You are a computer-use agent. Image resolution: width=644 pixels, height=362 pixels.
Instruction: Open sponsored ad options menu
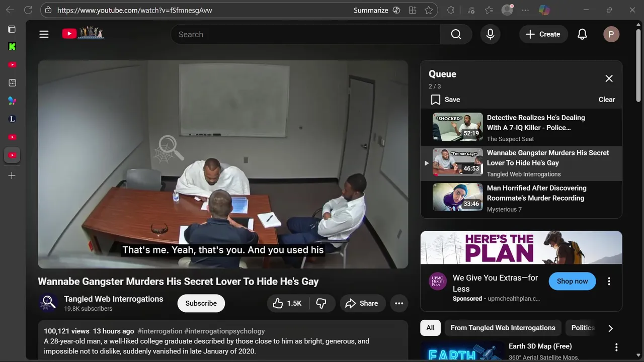(609, 282)
